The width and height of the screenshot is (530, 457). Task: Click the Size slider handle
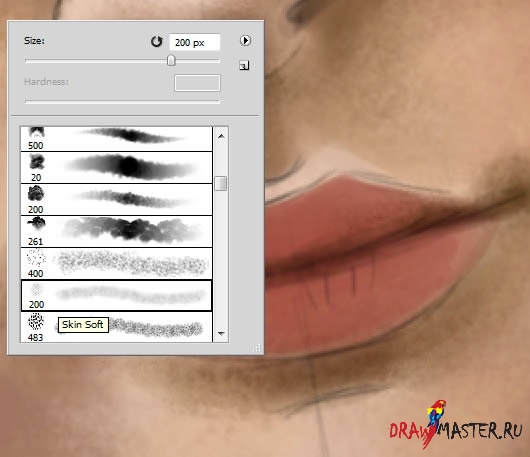[x=171, y=61]
